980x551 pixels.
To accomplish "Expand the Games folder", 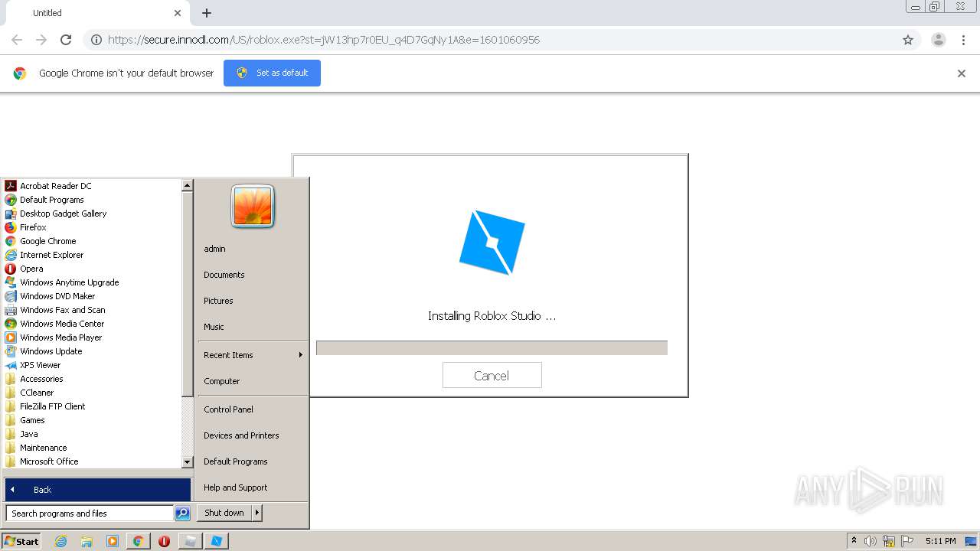I will (25, 420).
